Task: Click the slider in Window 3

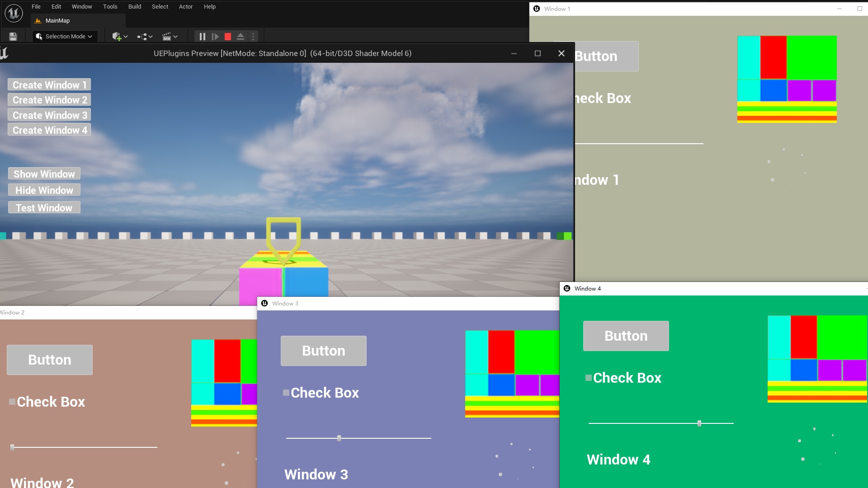Action: tap(340, 438)
